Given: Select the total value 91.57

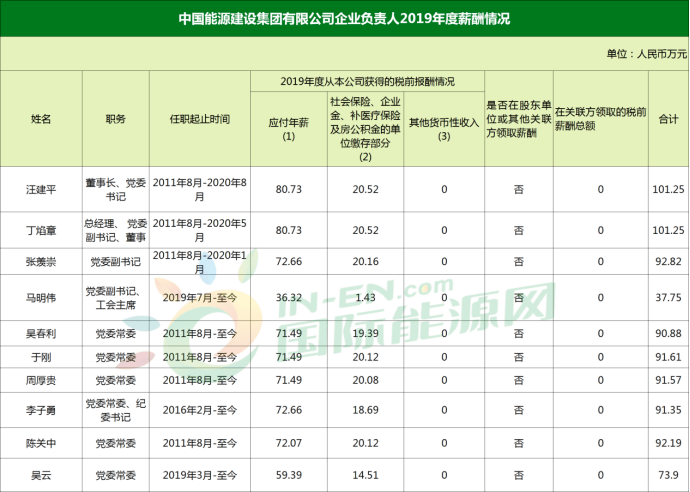Looking at the screenshot, I should coord(668,380).
